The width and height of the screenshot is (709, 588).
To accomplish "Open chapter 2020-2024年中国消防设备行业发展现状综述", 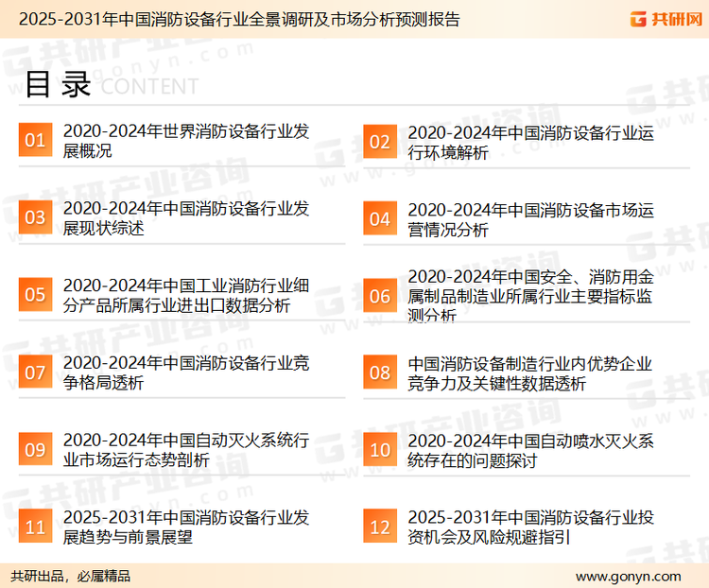I will (186, 218).
